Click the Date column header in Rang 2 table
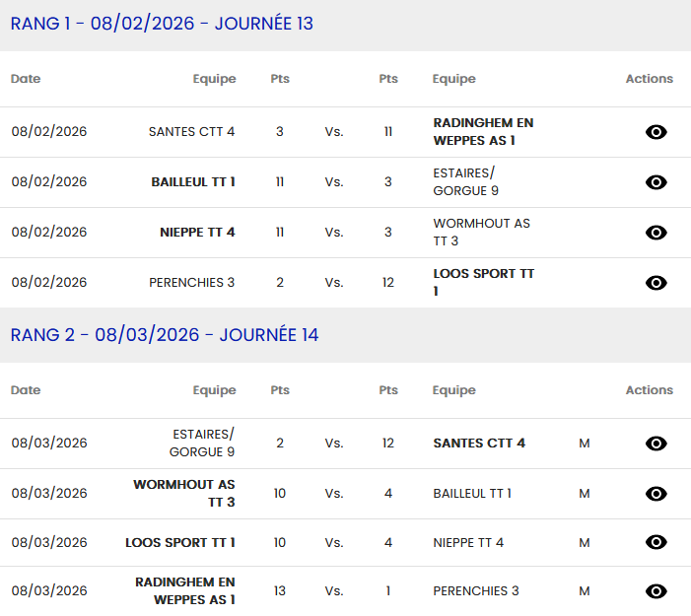This screenshot has width=691, height=616. (26, 390)
